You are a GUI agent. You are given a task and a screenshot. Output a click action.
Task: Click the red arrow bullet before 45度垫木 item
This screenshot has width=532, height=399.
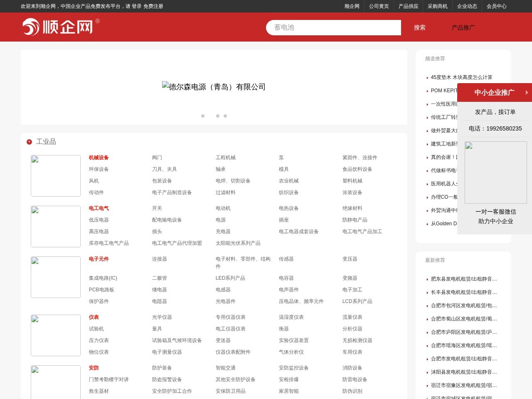click(x=428, y=78)
